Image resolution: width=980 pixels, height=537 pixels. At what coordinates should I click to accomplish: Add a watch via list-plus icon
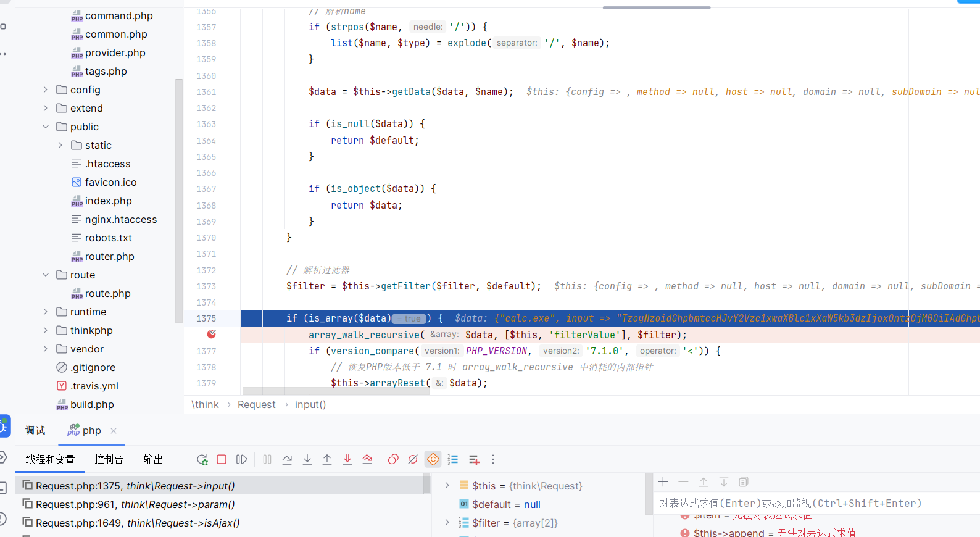tap(474, 459)
